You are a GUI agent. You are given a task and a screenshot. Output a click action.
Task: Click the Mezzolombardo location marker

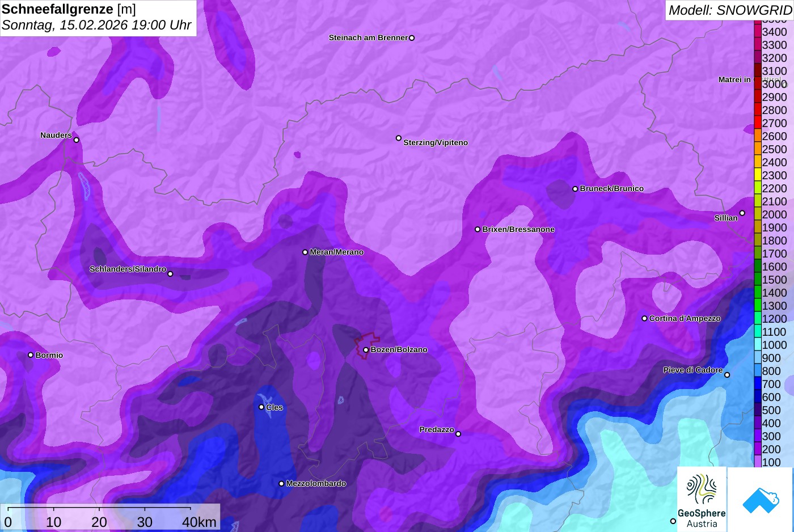click(x=281, y=484)
